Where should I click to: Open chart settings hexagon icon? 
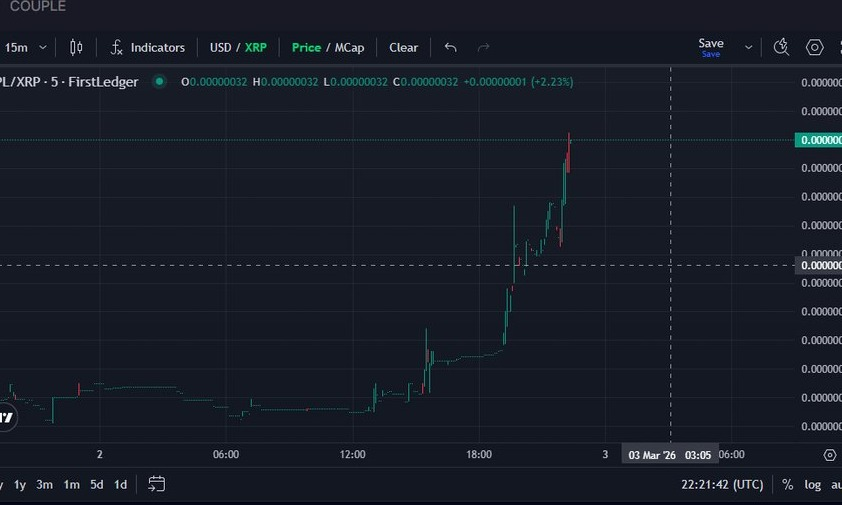point(815,47)
